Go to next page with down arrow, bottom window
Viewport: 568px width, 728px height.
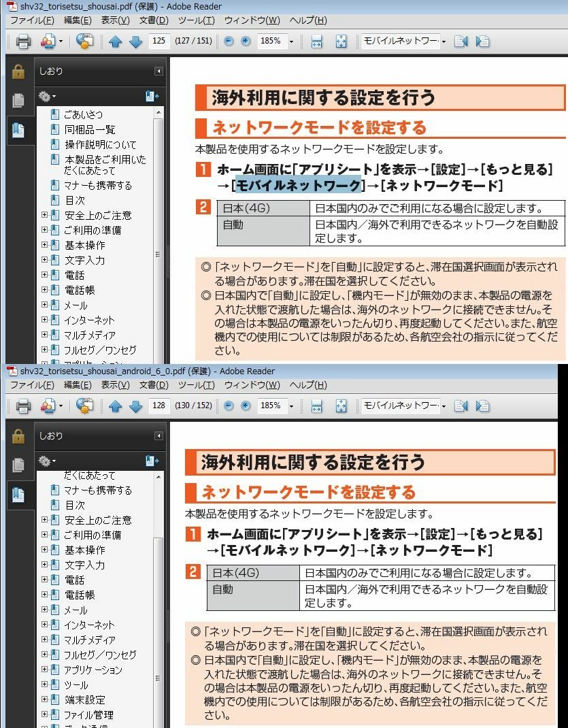click(x=135, y=407)
